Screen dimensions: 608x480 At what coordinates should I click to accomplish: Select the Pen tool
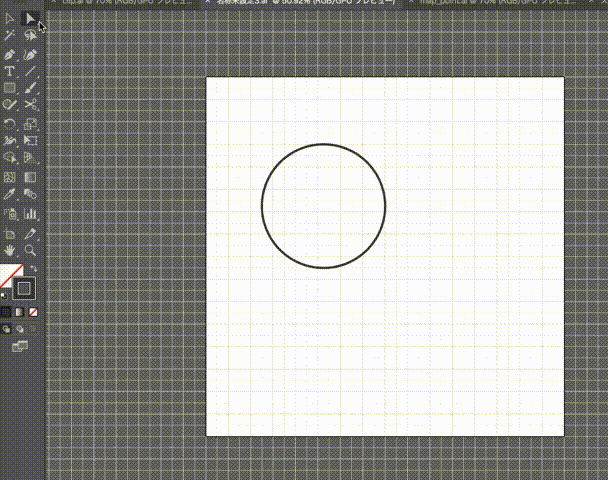(9, 54)
